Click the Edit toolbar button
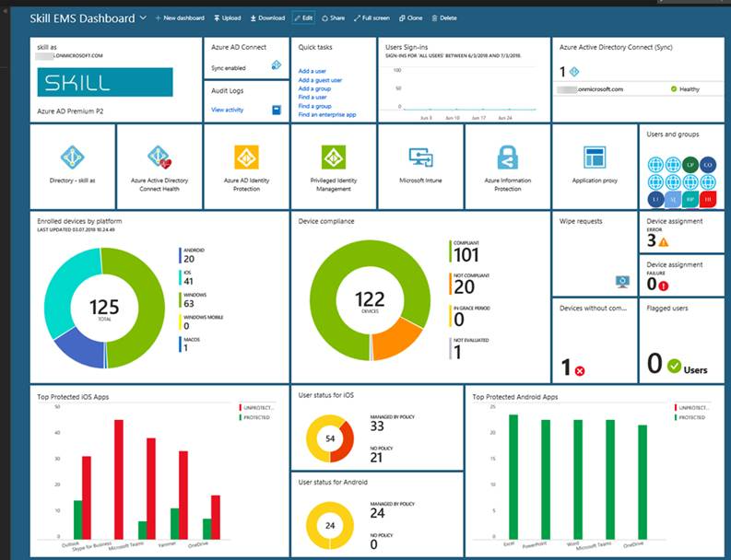The image size is (731, 560). click(303, 18)
